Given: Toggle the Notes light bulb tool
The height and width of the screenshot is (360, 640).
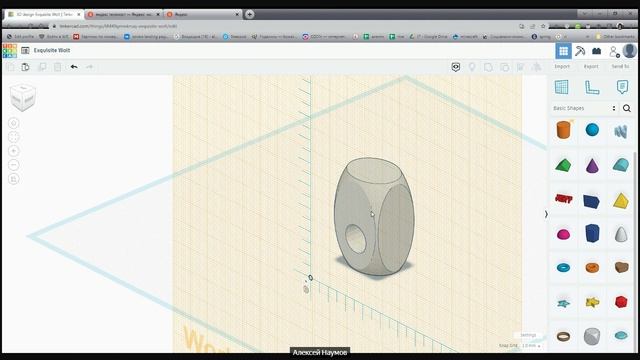Looking at the screenshot, I should [x=472, y=67].
